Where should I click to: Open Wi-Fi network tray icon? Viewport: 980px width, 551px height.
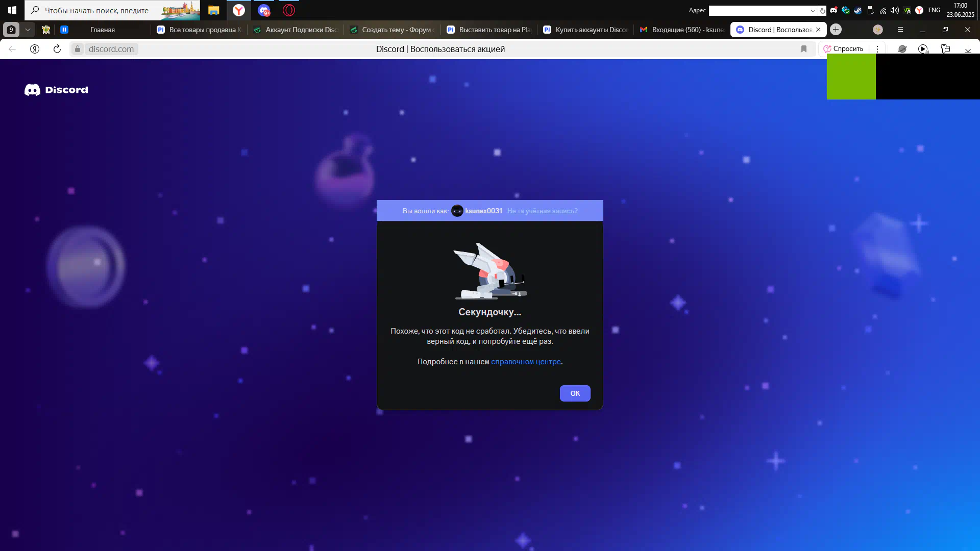[883, 10]
